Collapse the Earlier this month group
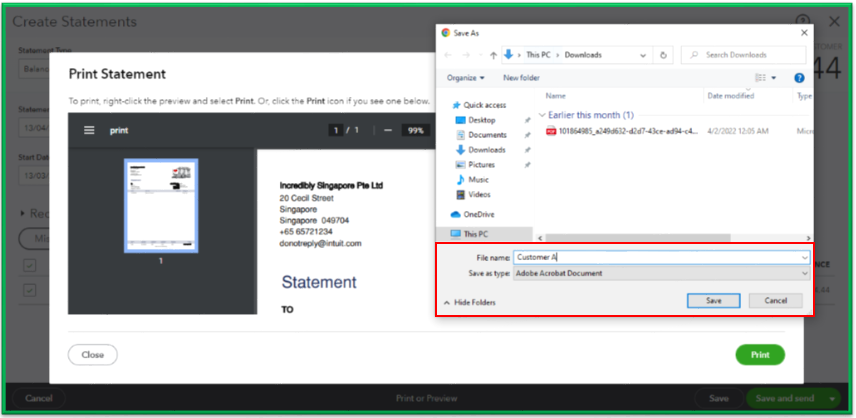This screenshot has height=418, width=856. pos(542,116)
